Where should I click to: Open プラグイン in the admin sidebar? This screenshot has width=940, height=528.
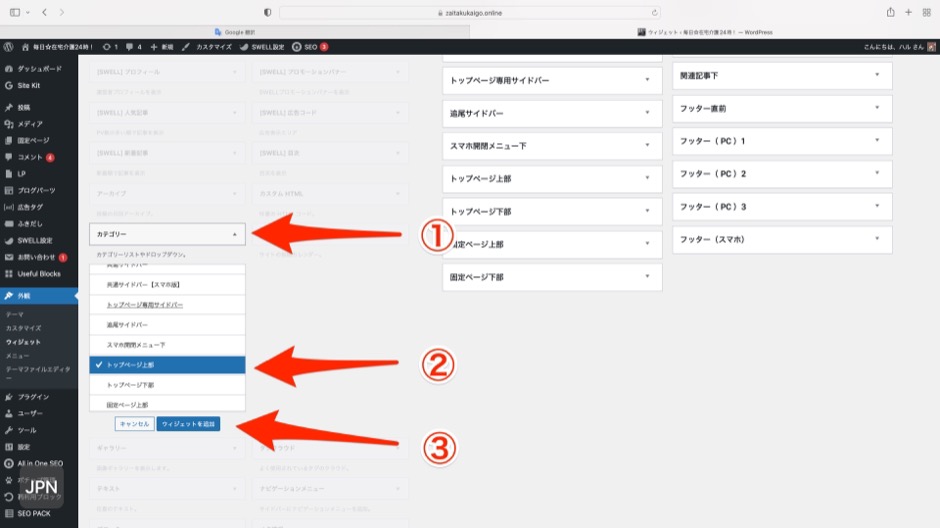point(33,397)
